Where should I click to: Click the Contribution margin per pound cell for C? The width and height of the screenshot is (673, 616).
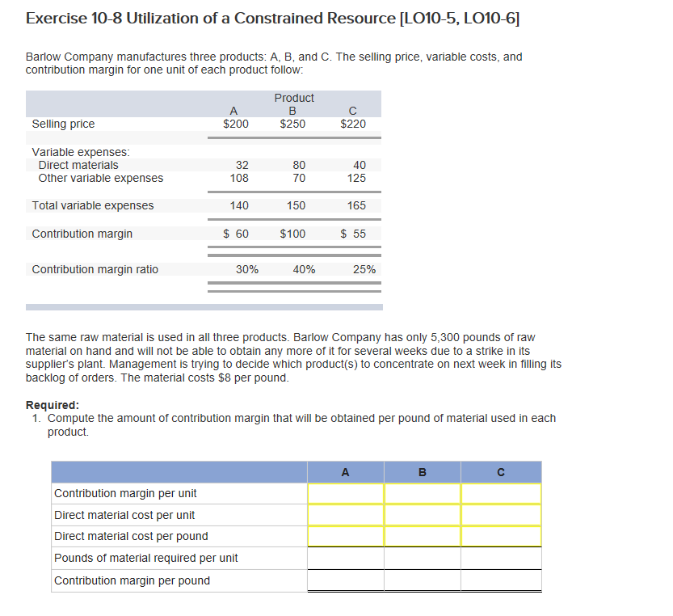[x=501, y=580]
